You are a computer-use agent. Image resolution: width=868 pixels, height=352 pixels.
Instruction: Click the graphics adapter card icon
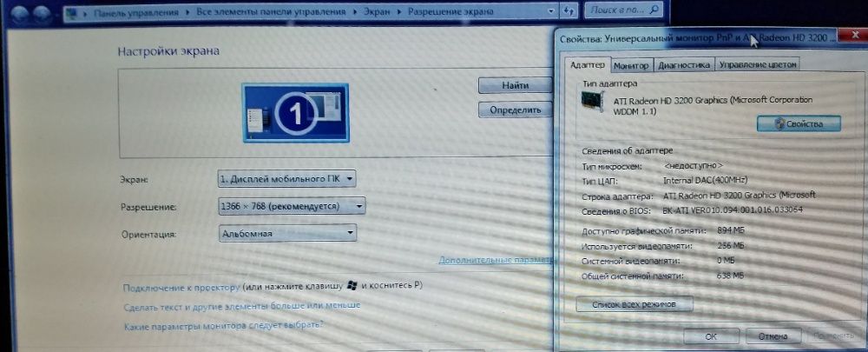[x=593, y=103]
